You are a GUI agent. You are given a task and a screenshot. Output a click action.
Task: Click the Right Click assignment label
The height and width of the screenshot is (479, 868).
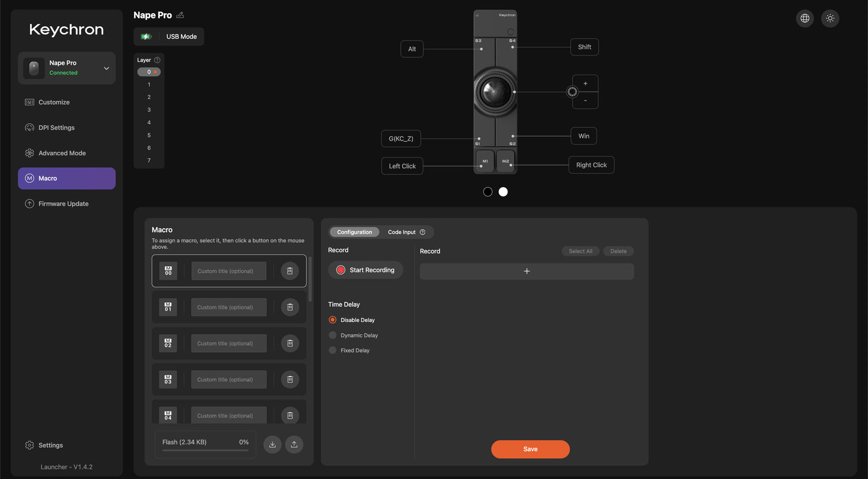click(591, 165)
